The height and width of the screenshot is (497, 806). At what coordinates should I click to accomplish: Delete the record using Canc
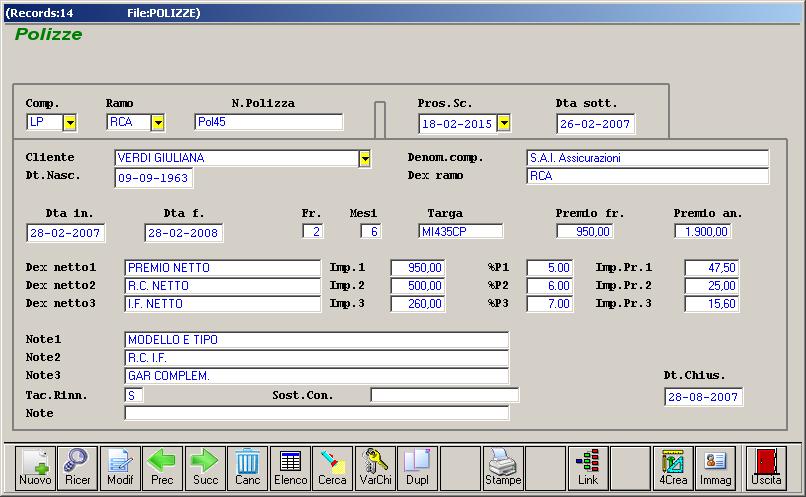(247, 468)
